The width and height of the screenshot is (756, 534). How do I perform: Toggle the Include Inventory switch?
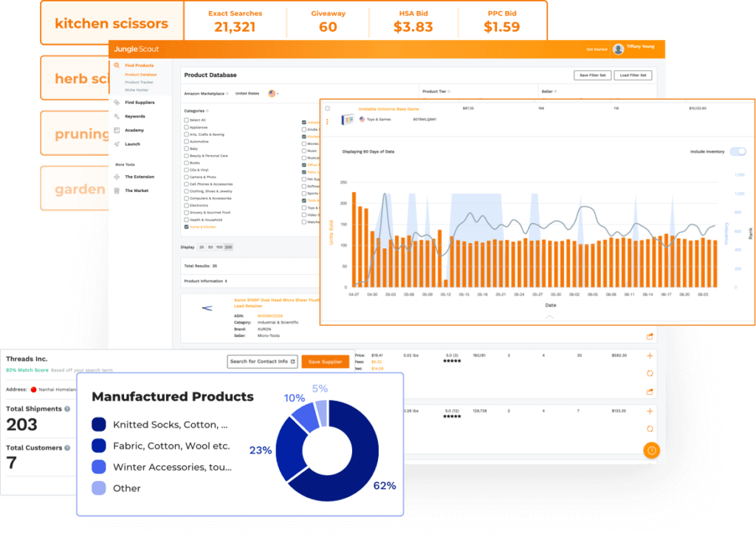point(738,151)
